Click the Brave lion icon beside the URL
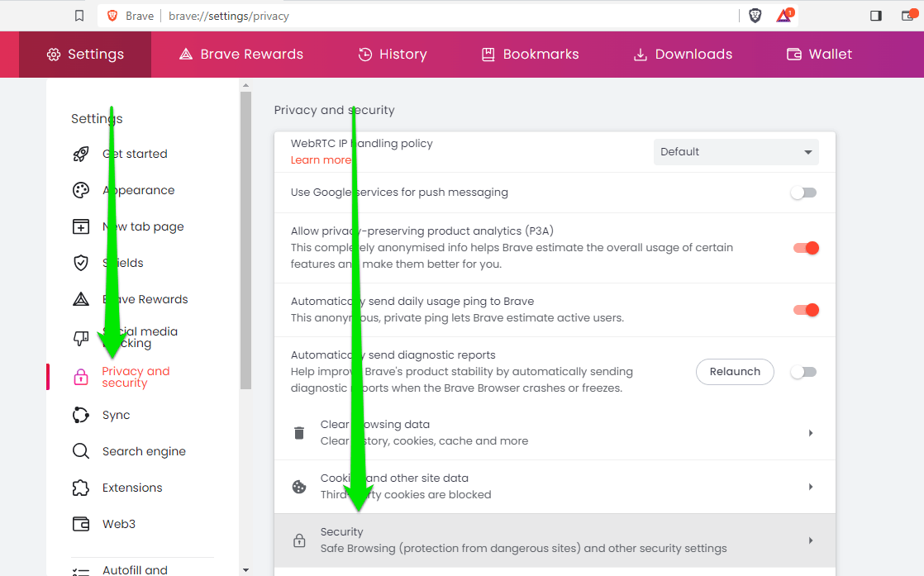Image resolution: width=924 pixels, height=576 pixels. pos(112,16)
